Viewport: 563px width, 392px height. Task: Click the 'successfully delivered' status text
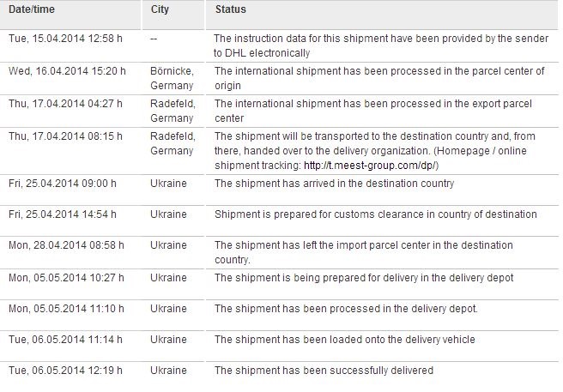324,370
